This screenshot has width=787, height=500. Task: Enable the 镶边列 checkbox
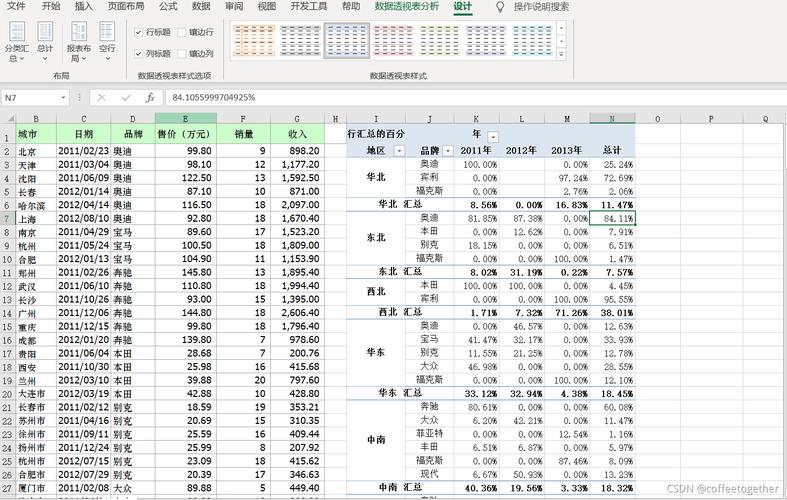182,53
